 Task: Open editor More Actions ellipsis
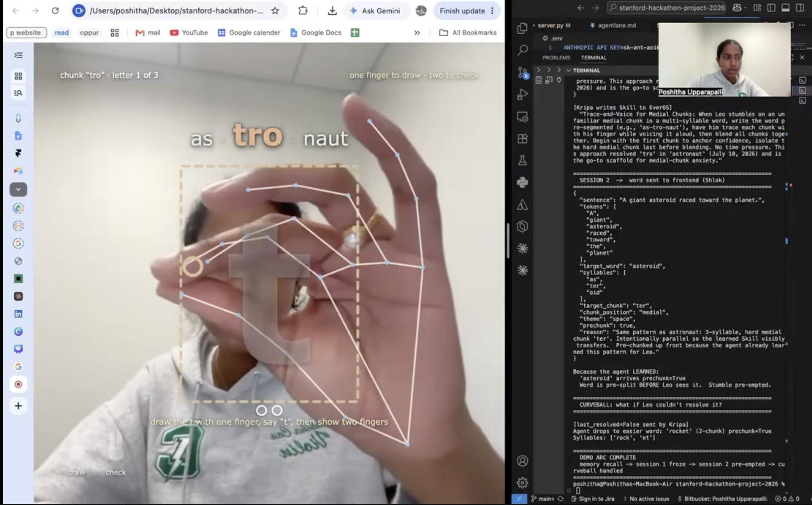tap(802, 25)
